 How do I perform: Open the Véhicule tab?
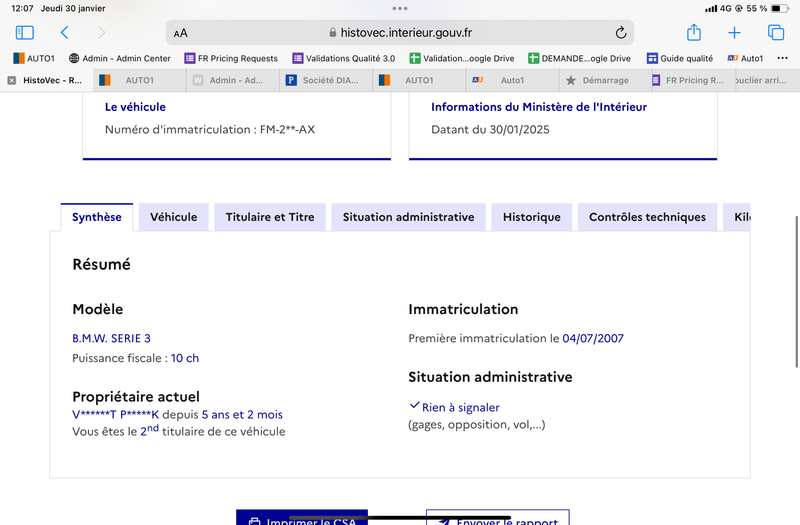173,217
